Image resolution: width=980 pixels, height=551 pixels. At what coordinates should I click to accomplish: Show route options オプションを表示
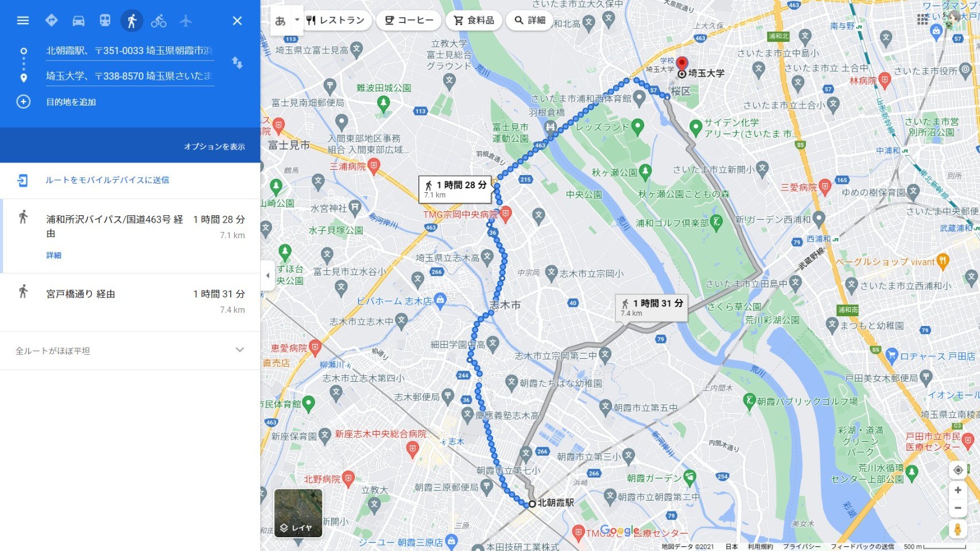[x=214, y=146]
